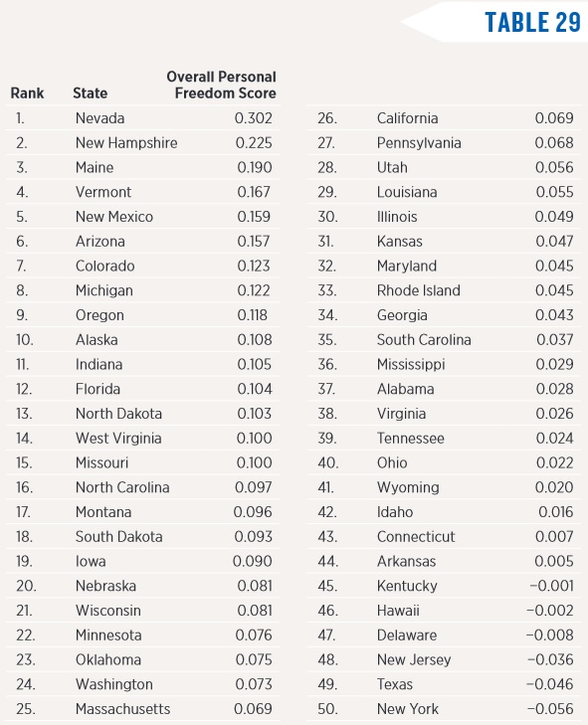Click New York's score −0.056
This screenshot has width=588, height=725.
coord(550,709)
